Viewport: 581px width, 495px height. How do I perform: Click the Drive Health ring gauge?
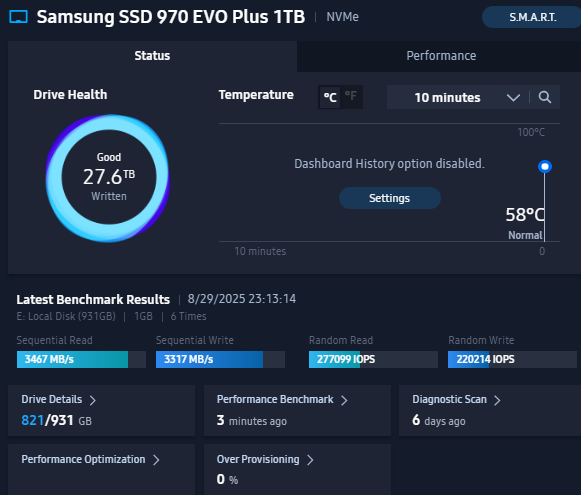pyautogui.click(x=108, y=178)
